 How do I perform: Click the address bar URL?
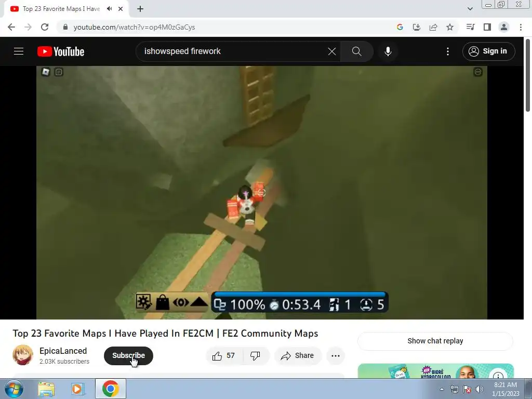(x=135, y=27)
